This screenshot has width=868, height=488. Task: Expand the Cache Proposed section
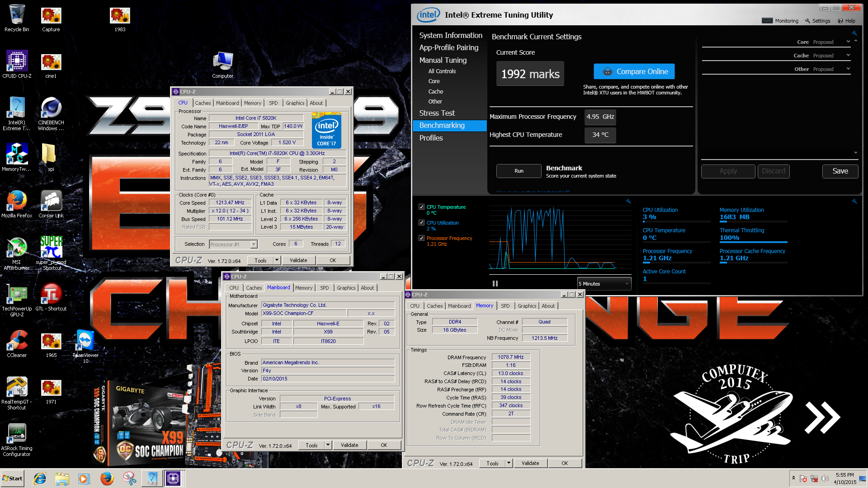tap(848, 56)
